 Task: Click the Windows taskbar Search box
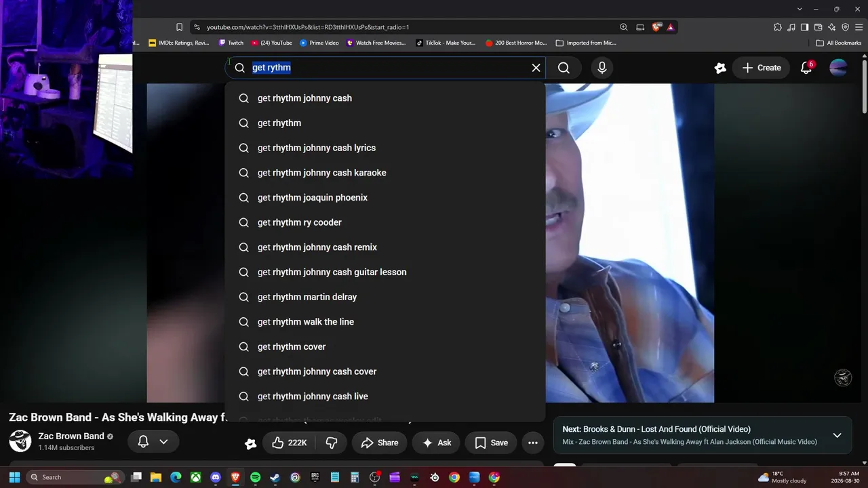click(x=75, y=477)
